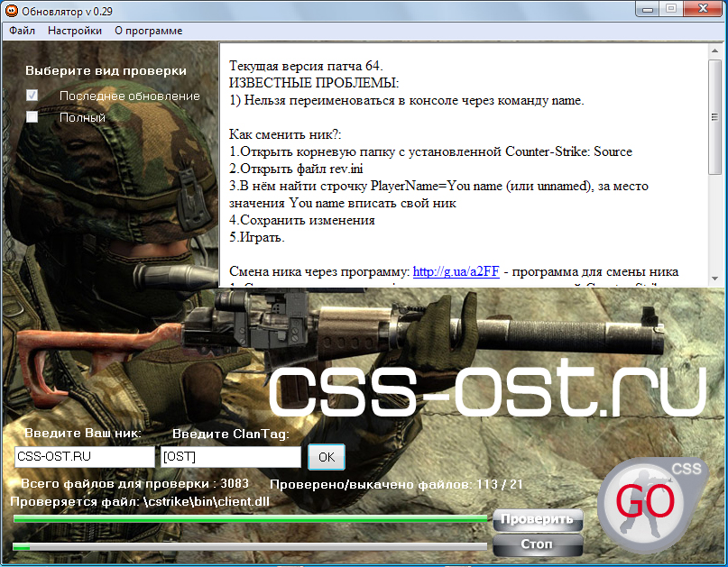Open the http://g.ua/a2FF link
The width and height of the screenshot is (728, 567).
pyautogui.click(x=456, y=271)
